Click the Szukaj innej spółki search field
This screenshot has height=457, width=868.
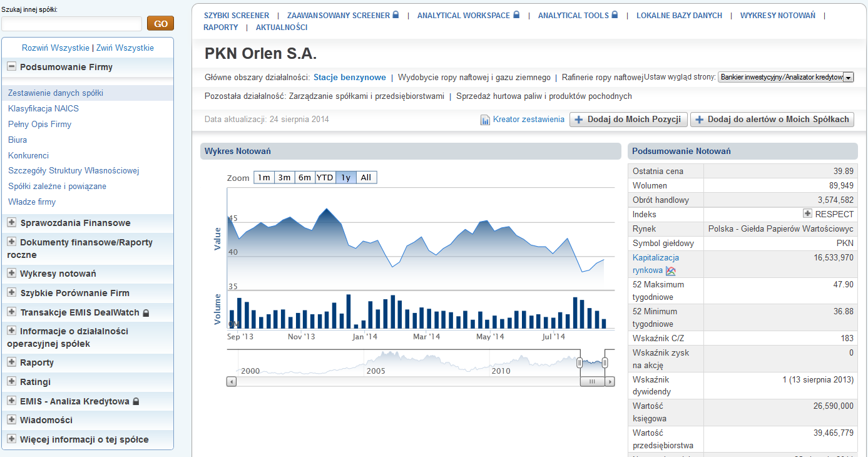click(x=71, y=24)
